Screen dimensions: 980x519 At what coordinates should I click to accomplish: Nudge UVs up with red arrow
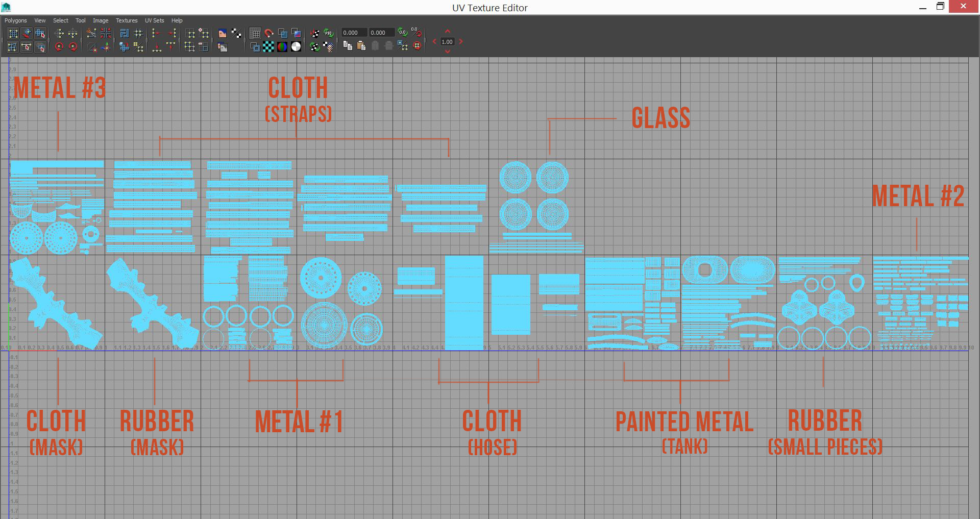[448, 31]
